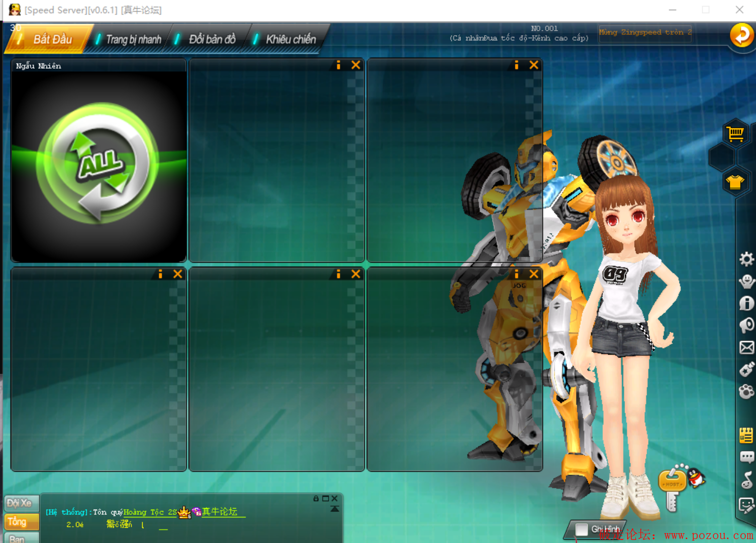Open the friends smiley-figure icon

[x=747, y=281]
